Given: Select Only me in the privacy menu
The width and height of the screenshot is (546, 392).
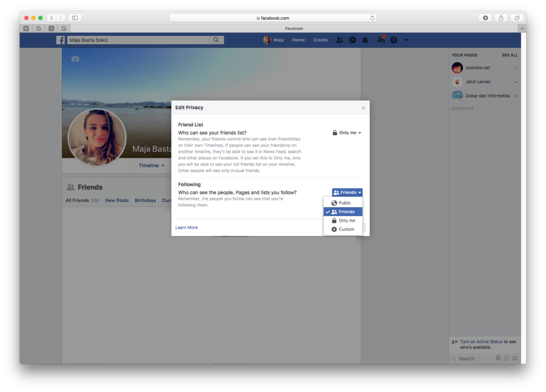Looking at the screenshot, I should point(346,220).
